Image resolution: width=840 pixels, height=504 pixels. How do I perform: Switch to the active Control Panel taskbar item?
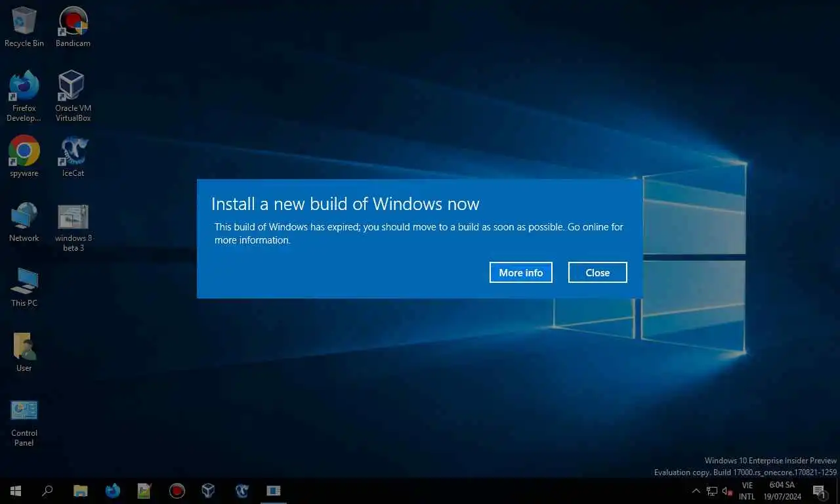(273, 490)
